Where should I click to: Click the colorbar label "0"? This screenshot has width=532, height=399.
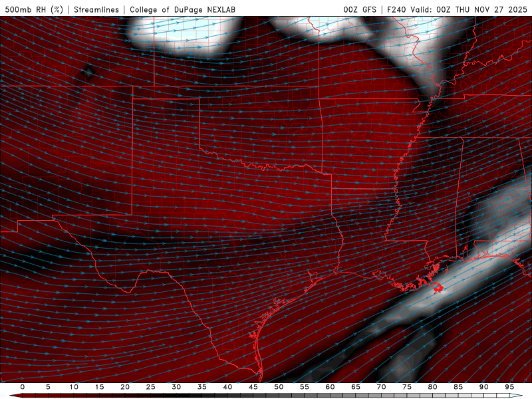pos(23,387)
